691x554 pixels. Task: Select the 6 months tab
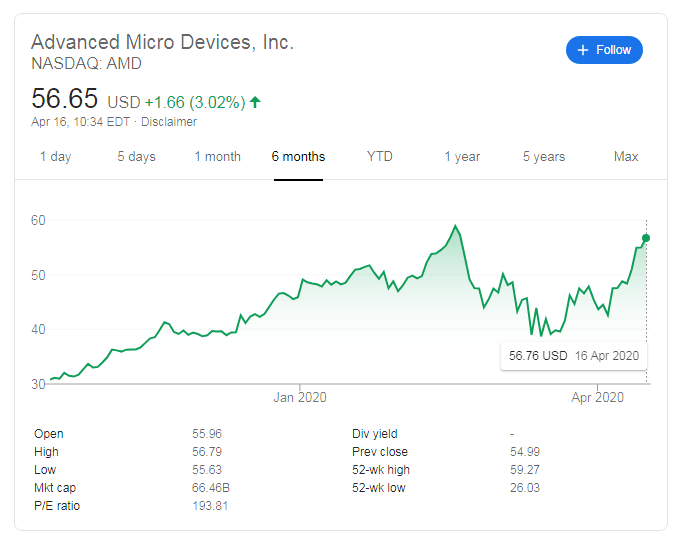click(x=298, y=157)
